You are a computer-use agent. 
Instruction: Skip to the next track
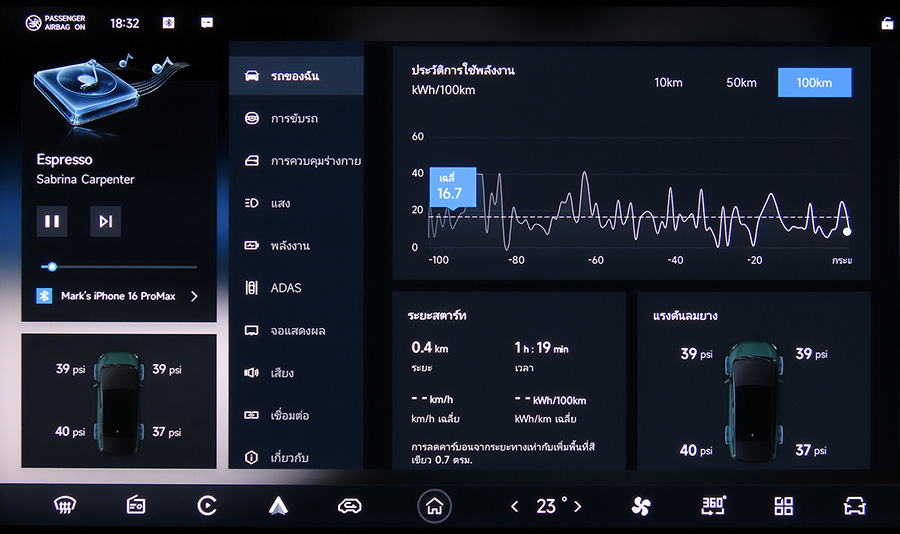coord(105,221)
